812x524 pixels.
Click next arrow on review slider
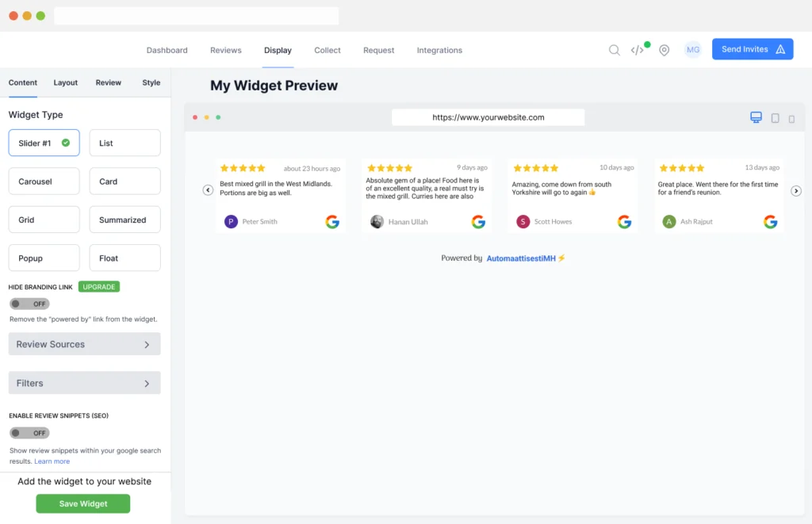click(796, 191)
